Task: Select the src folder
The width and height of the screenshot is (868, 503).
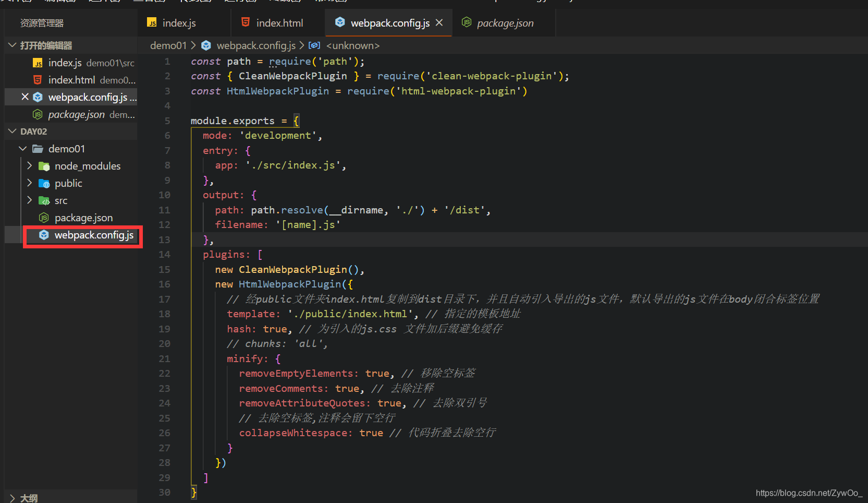Action: [x=71, y=200]
